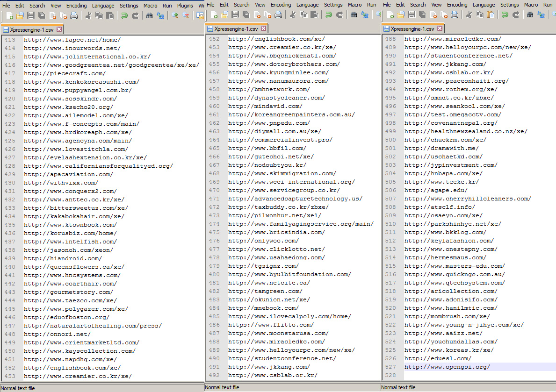The height and width of the screenshot is (392, 556).
Task: Open View menu in right window
Action: (x=436, y=5)
